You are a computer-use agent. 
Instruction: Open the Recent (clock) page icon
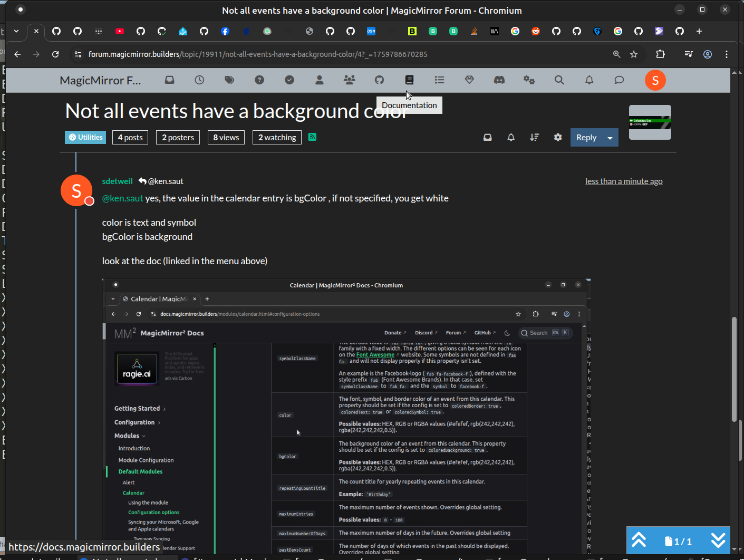pos(199,80)
